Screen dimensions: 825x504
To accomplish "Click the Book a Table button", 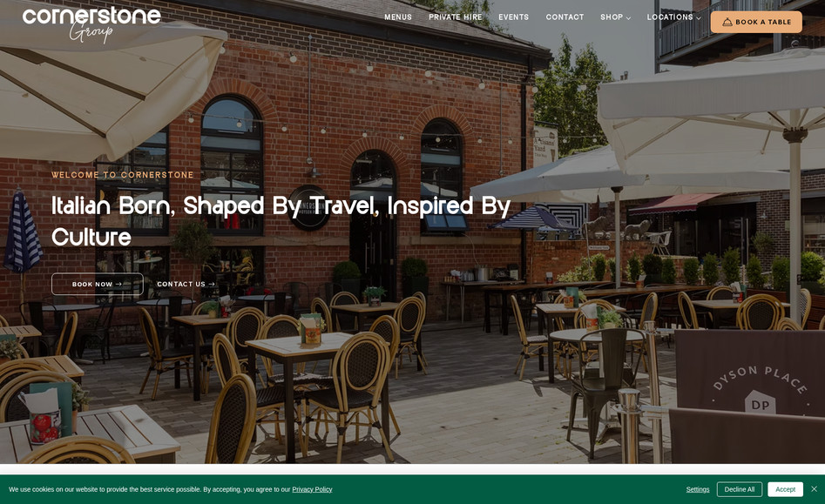I will point(756,22).
